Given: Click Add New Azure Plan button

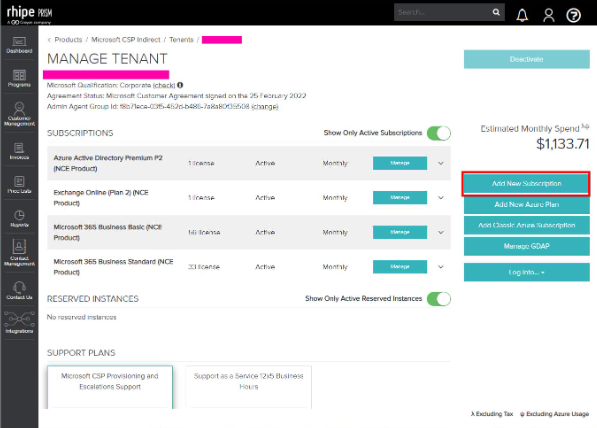Looking at the screenshot, I should 527,204.
